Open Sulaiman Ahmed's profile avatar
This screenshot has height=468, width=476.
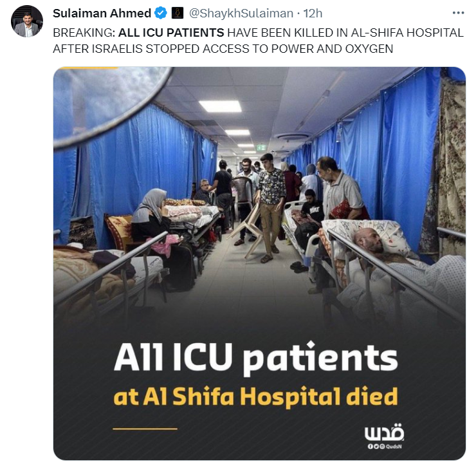tap(27, 21)
